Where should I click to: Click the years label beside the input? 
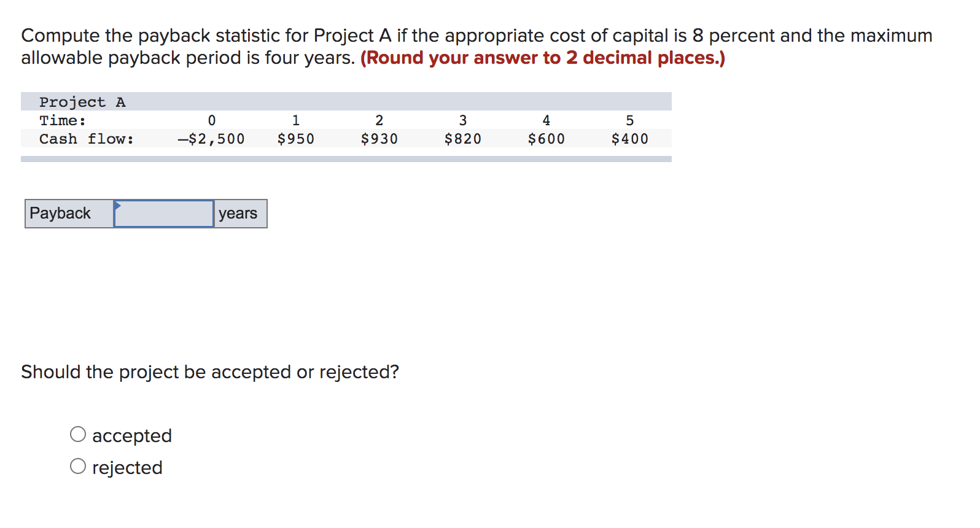pyautogui.click(x=239, y=214)
